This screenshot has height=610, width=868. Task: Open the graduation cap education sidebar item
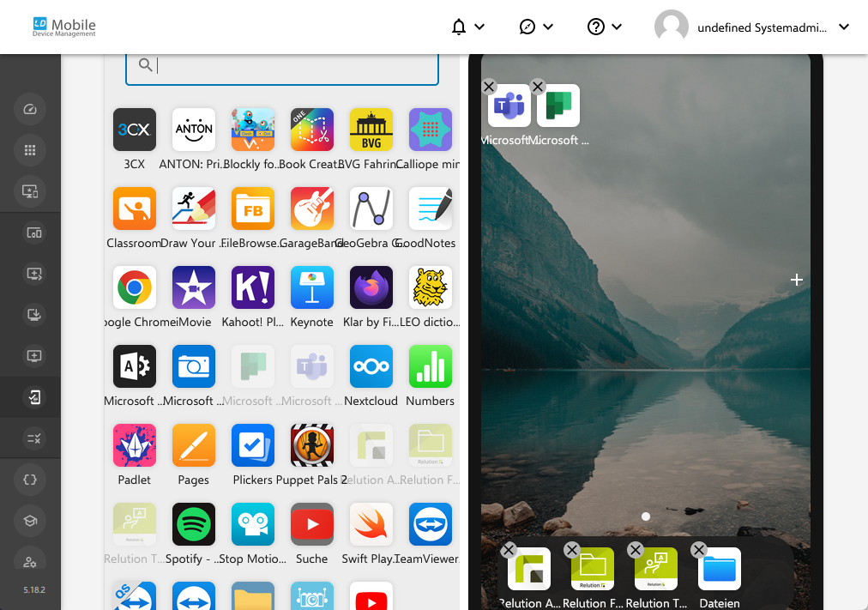click(30, 520)
